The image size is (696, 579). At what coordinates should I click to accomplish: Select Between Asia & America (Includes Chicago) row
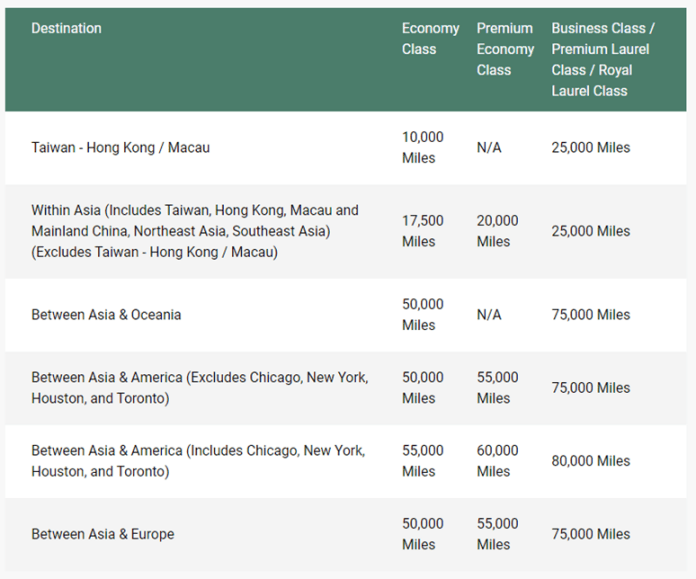click(345, 461)
